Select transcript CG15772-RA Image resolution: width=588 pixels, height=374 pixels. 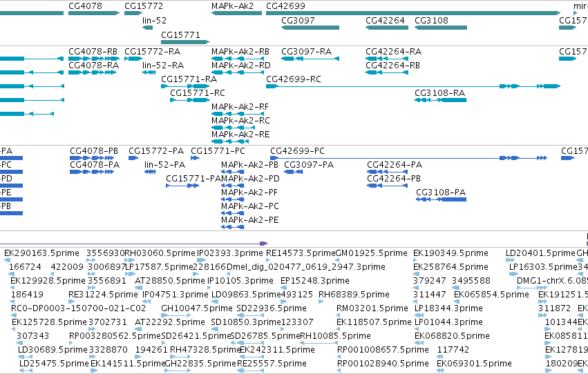152,52
